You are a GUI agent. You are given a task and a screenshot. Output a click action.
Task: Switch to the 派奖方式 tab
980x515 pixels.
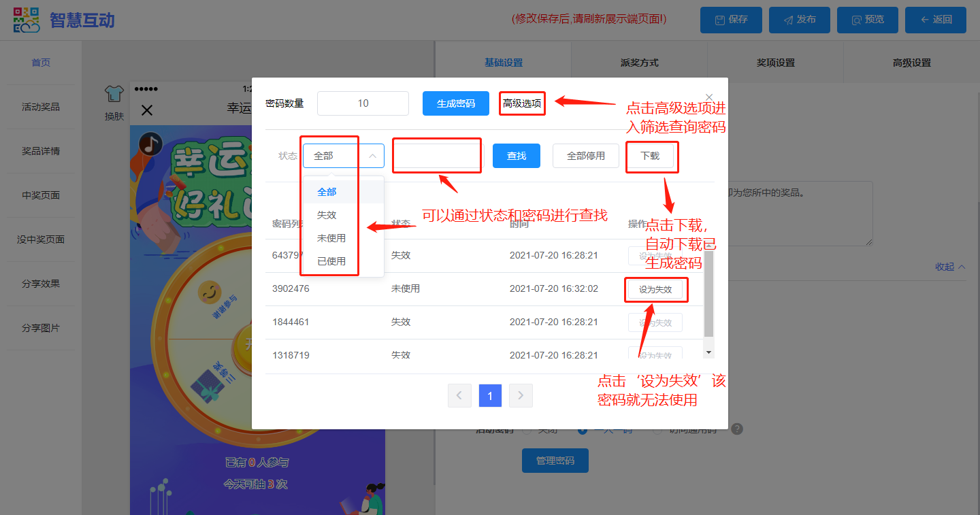[639, 63]
